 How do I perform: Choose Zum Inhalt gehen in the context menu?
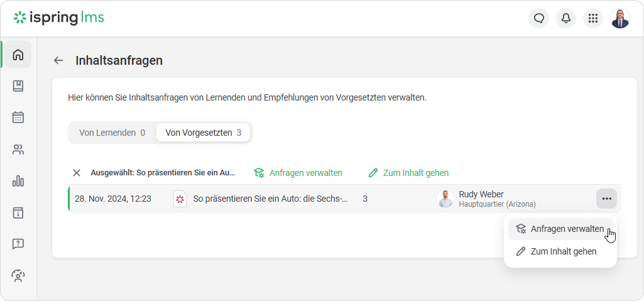[x=556, y=251]
